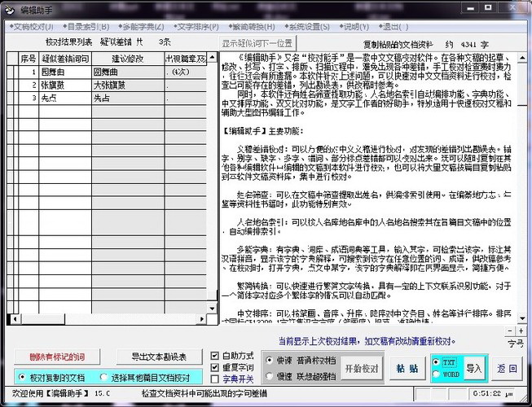Viewport: 532px width, 407px height.
Task: Click the 粘贴 button
Action: 407,369
